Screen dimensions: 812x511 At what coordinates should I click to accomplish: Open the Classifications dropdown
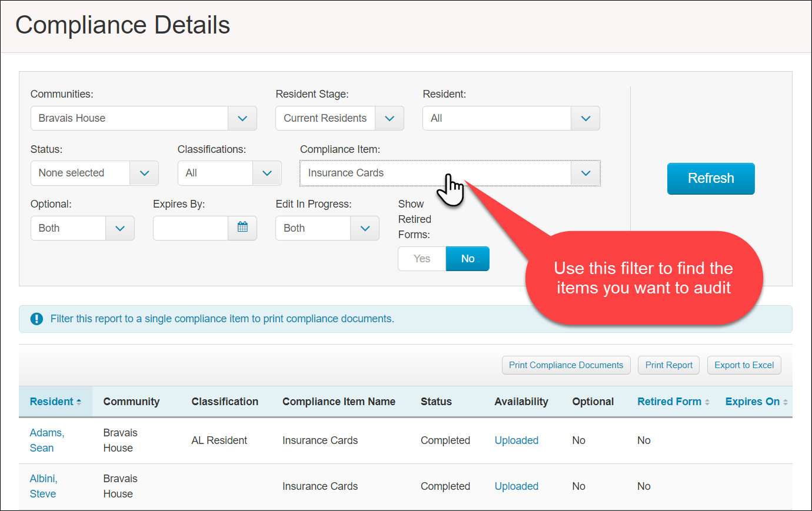tap(267, 173)
